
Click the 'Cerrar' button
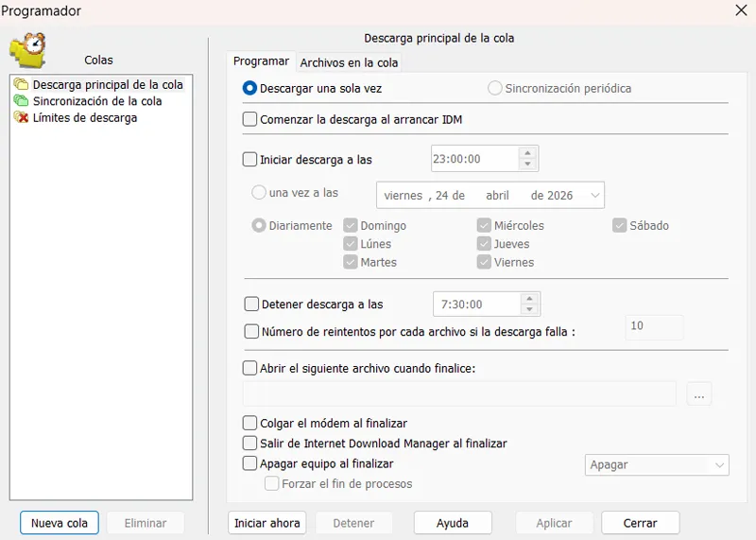[641, 523]
